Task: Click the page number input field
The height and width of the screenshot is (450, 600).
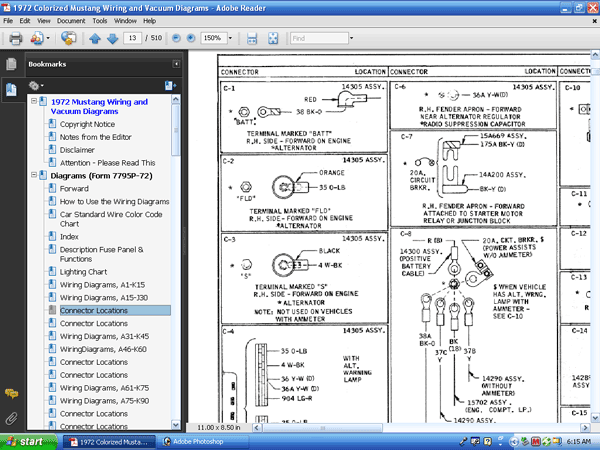Action: (132, 38)
